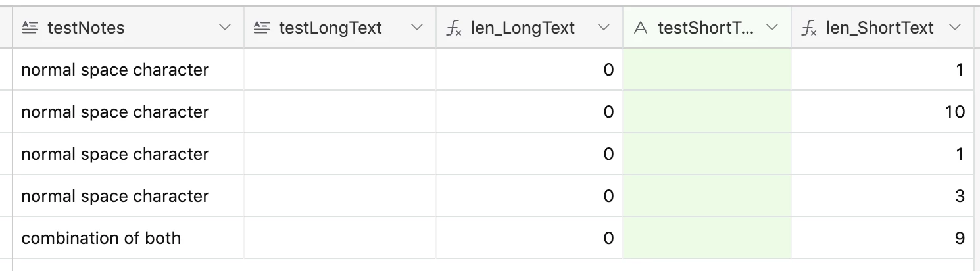Viewport: 980px width, 271px height.
Task: Select the len_ShortText cell showing 9
Action: tap(882, 238)
